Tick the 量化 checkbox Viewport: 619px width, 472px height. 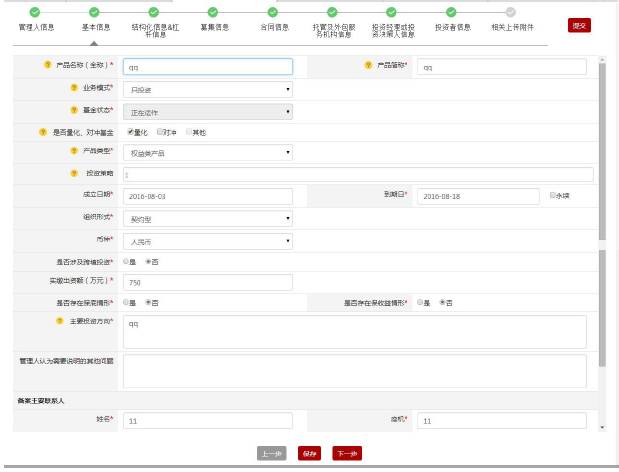(x=131, y=132)
